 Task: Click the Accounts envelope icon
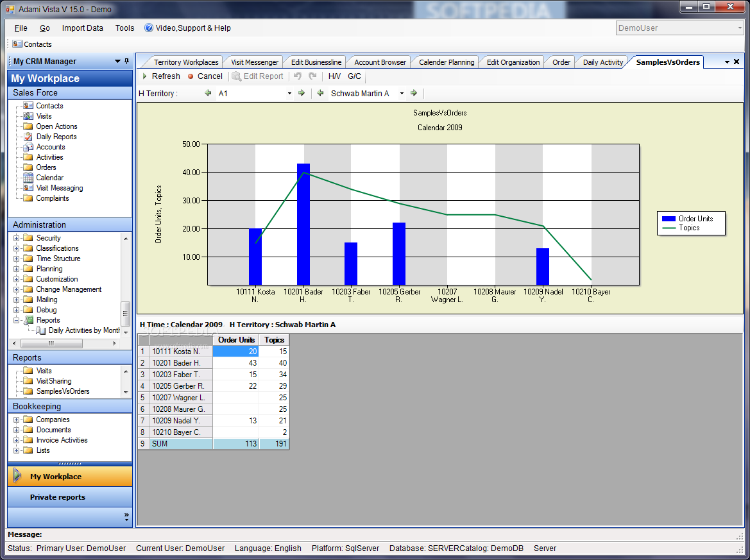[x=28, y=147]
